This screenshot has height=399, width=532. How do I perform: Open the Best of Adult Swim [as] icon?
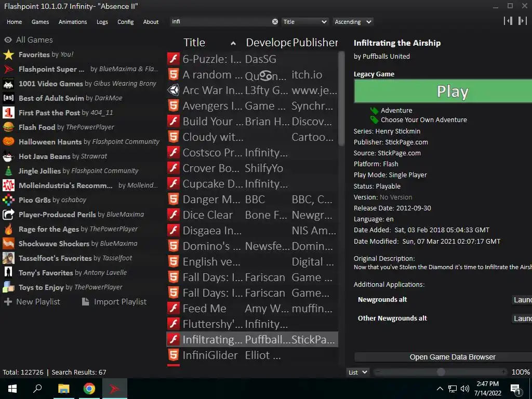[x=8, y=98]
